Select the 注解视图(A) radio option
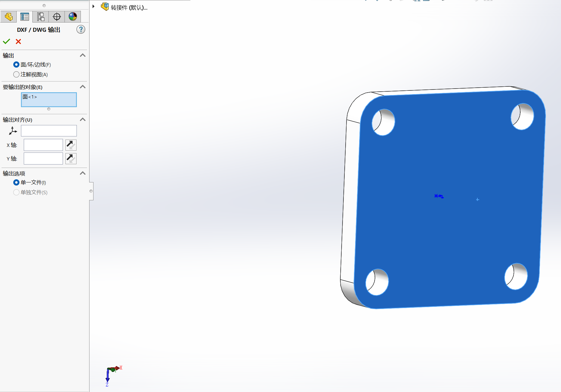Screen dimensions: 561x392 (16, 74)
